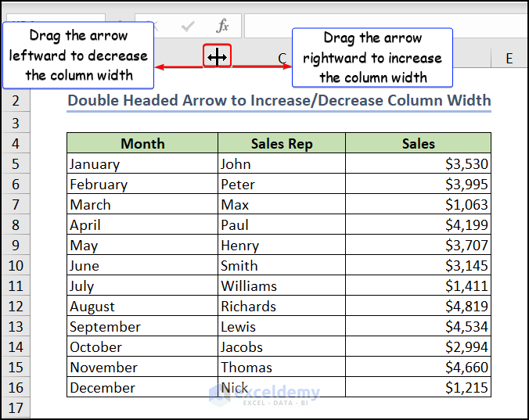Screen dimensions: 529x420
Task: Select row 17 by its header
Action: 16,407
